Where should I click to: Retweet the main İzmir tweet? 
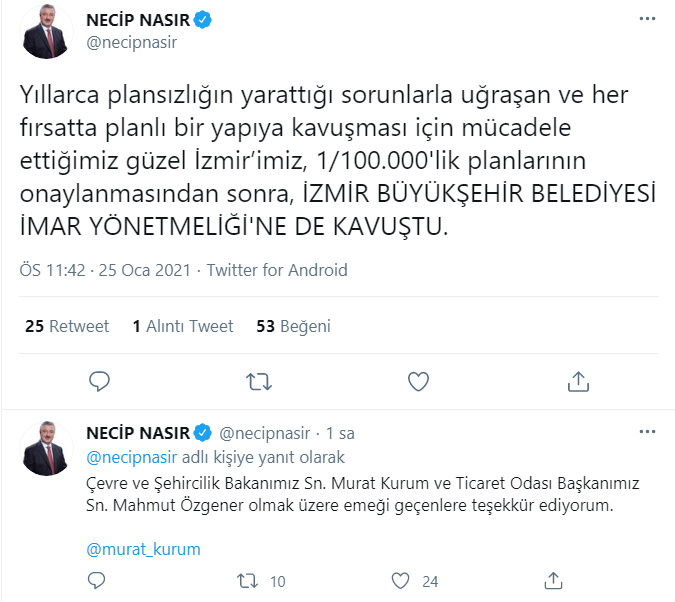point(257,381)
